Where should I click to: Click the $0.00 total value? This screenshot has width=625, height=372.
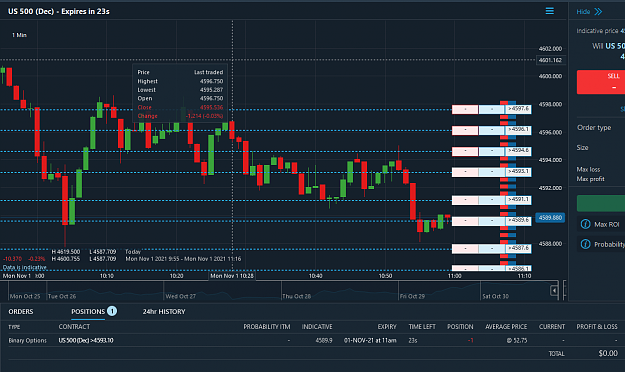pos(608,353)
